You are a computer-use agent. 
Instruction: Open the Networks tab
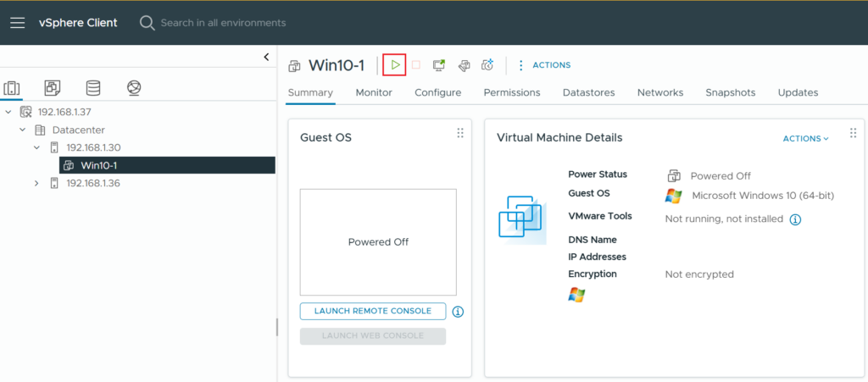tap(659, 93)
